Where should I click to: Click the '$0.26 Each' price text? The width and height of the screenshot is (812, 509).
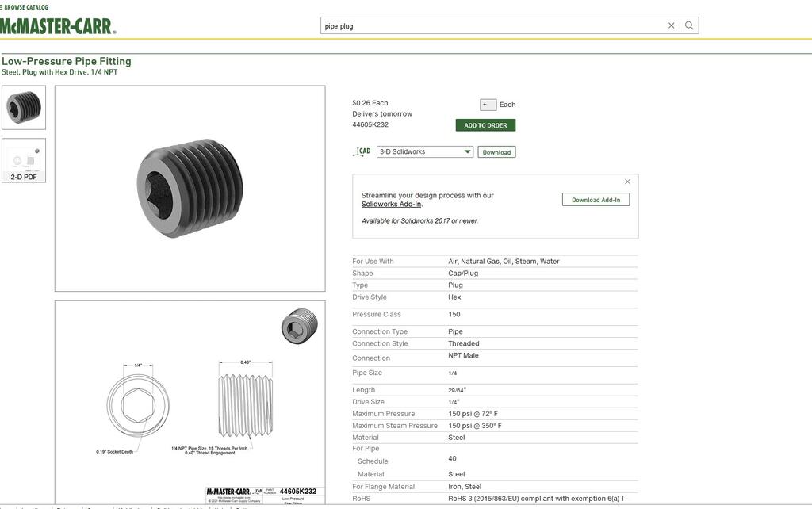pyautogui.click(x=370, y=103)
